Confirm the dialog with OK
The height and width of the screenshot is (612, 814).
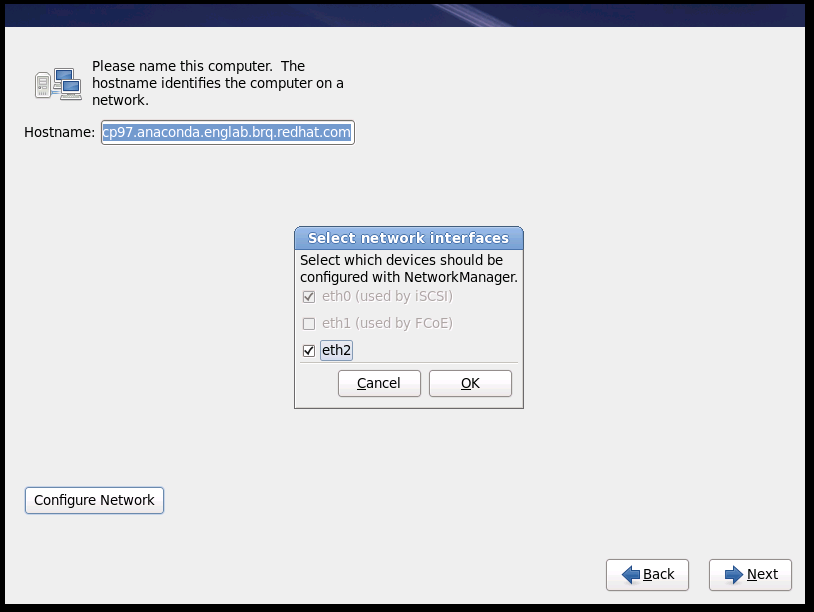coord(470,384)
